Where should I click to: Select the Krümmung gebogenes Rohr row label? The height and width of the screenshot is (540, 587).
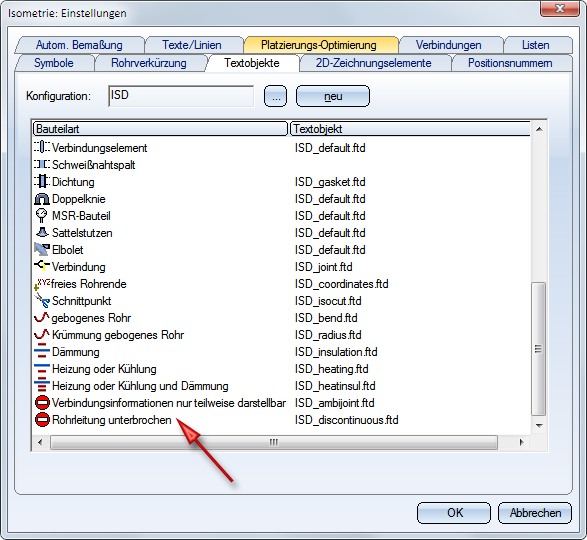click(118, 335)
